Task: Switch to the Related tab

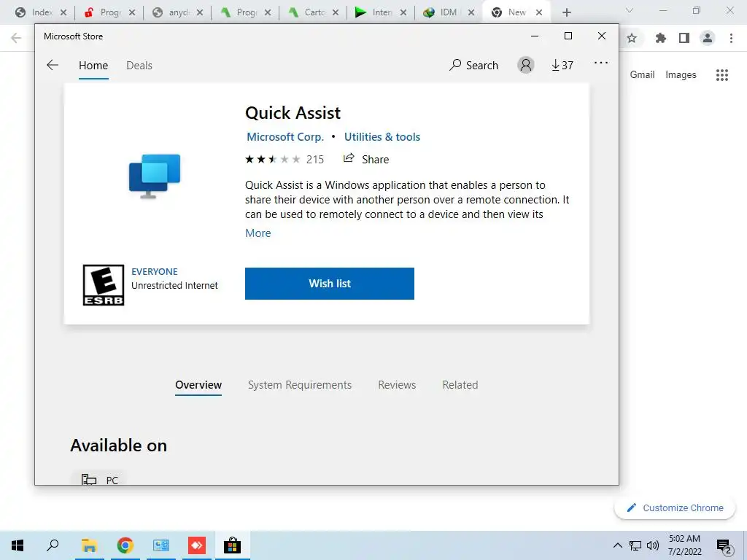Action: (460, 385)
